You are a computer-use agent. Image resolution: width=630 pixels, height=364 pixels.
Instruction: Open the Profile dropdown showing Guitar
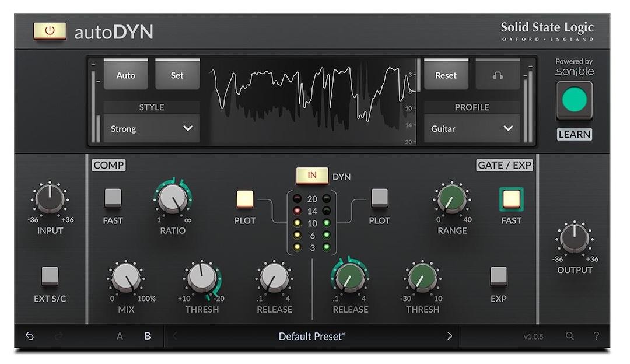tap(471, 129)
